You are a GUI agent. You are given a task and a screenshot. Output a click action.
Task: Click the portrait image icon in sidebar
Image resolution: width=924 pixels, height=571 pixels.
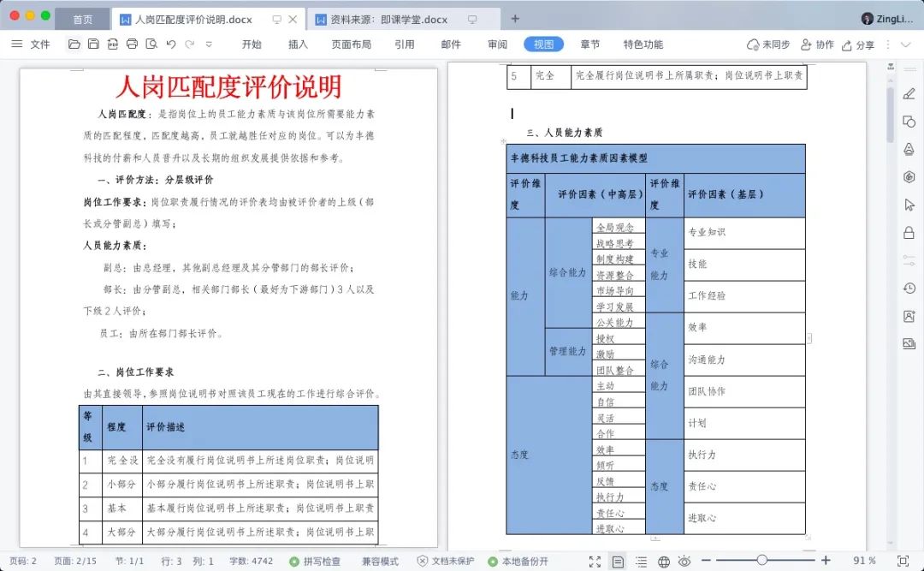[909, 316]
